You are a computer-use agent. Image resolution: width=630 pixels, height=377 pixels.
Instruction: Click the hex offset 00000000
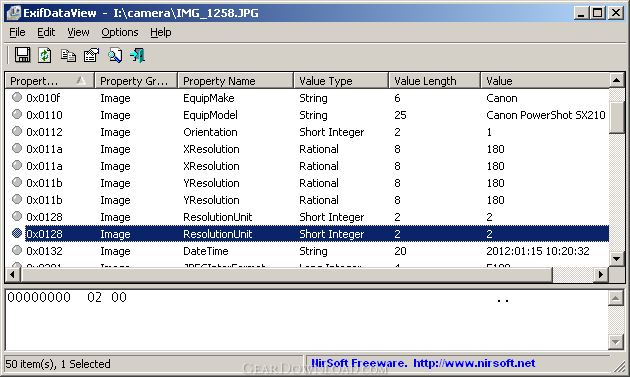39,297
